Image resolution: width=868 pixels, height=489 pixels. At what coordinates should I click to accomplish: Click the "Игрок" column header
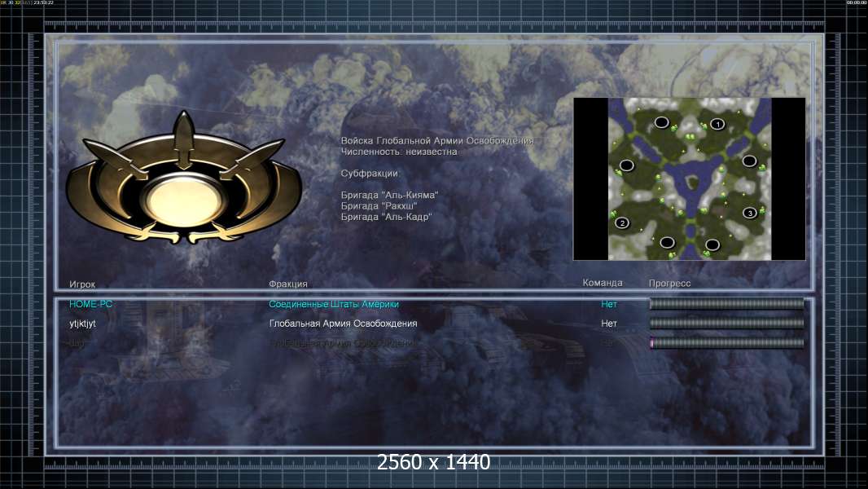82,284
